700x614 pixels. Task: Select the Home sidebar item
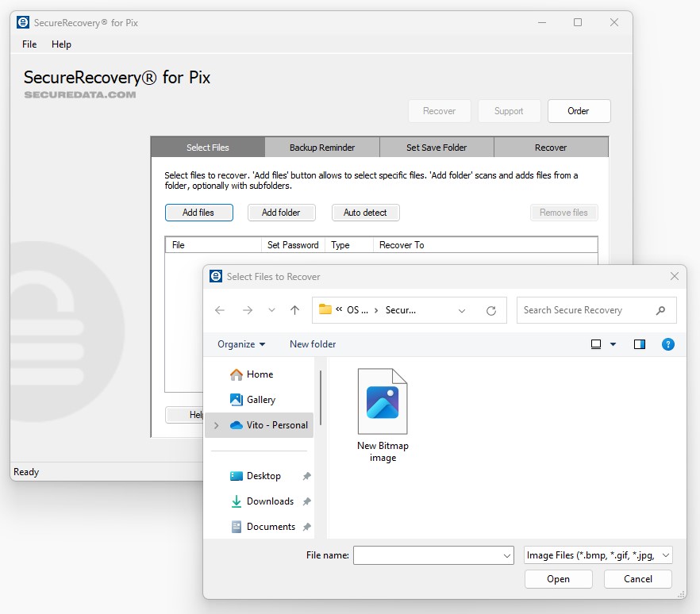260,374
